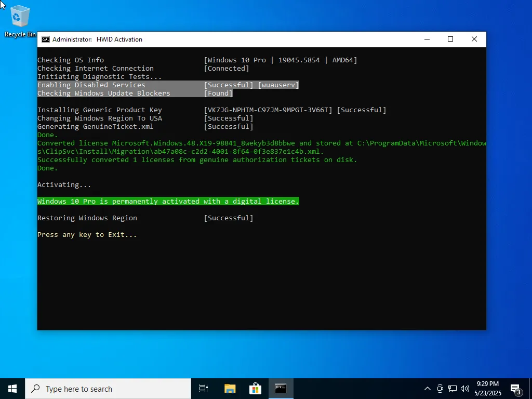
Task: Click the '[Connected]' status text
Action: click(x=227, y=69)
